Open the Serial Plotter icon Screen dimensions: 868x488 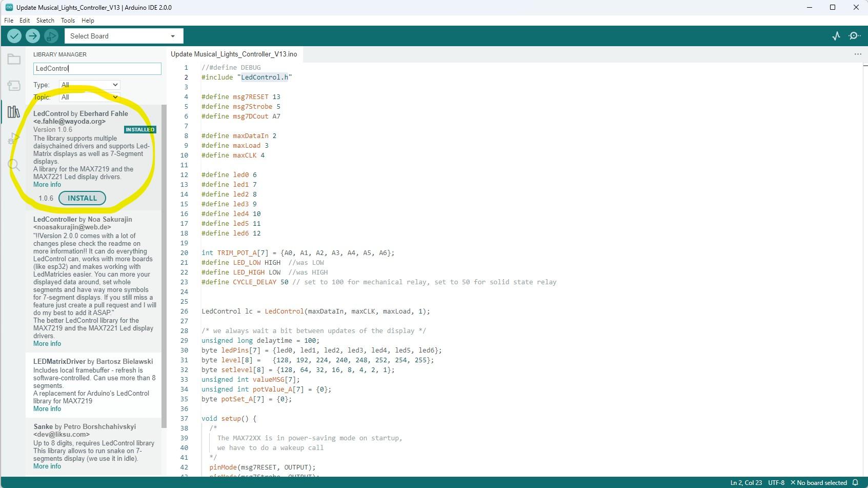click(836, 36)
